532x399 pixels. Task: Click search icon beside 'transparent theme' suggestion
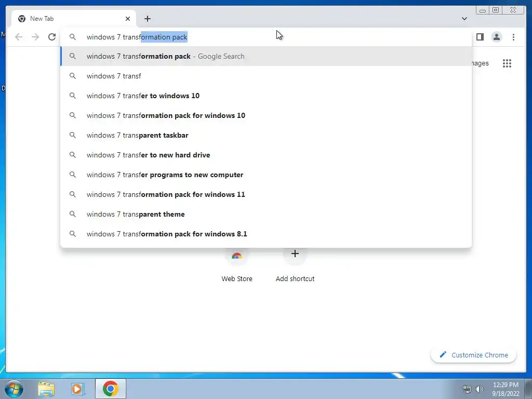[73, 214]
